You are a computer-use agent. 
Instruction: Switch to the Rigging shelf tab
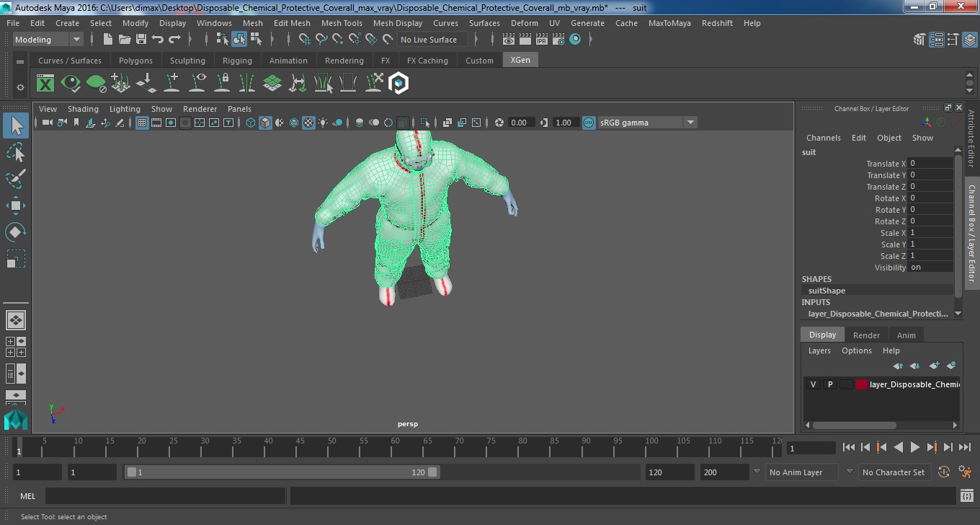237,61
